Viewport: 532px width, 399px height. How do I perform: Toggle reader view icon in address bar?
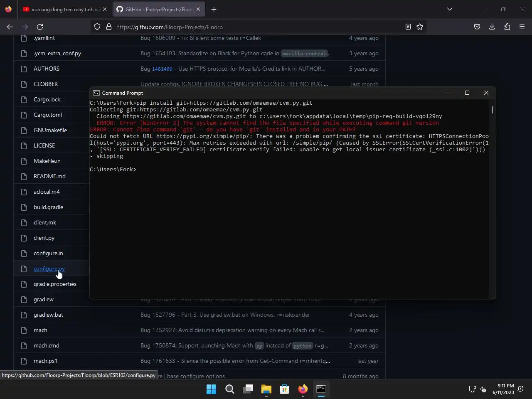click(x=408, y=27)
